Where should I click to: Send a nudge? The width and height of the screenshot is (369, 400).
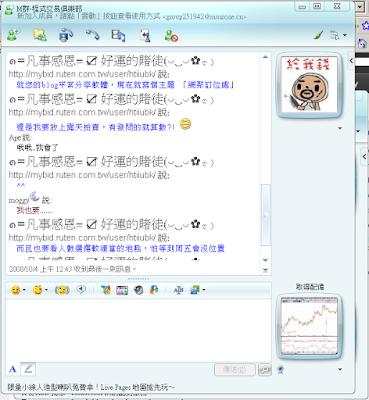(x=62, y=290)
